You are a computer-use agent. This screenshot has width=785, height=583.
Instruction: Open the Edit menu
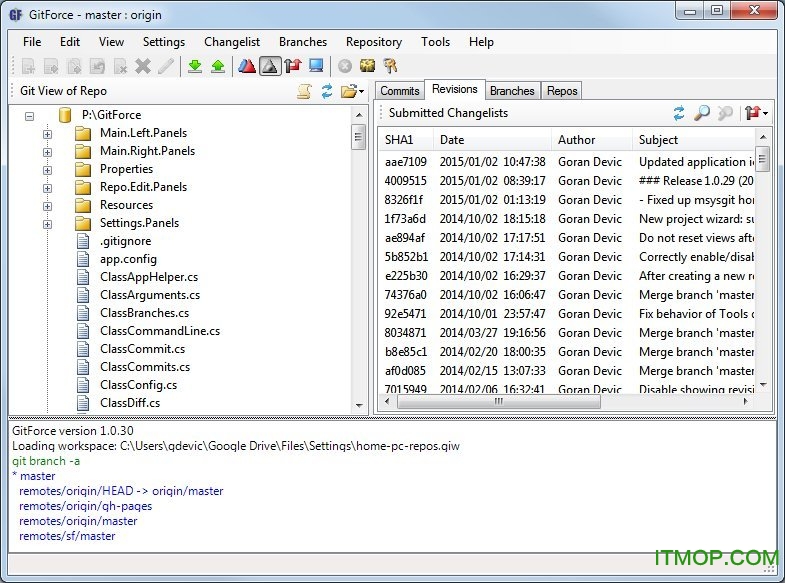70,42
